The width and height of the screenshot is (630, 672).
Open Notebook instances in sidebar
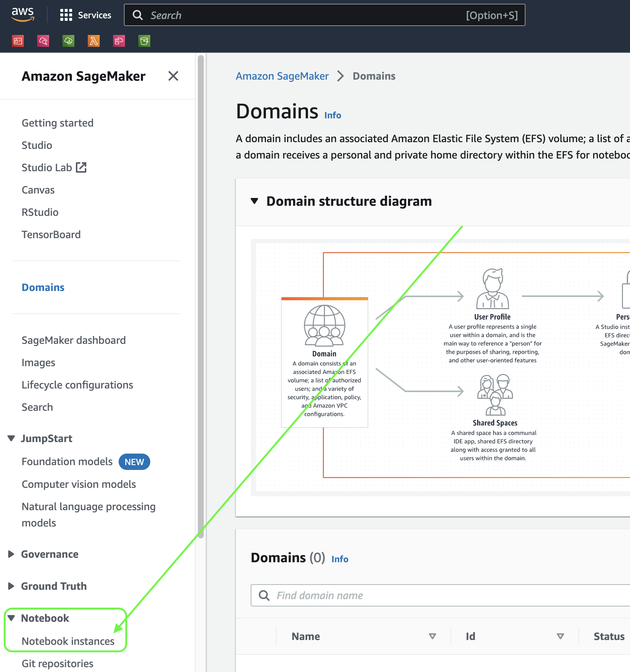pos(68,641)
